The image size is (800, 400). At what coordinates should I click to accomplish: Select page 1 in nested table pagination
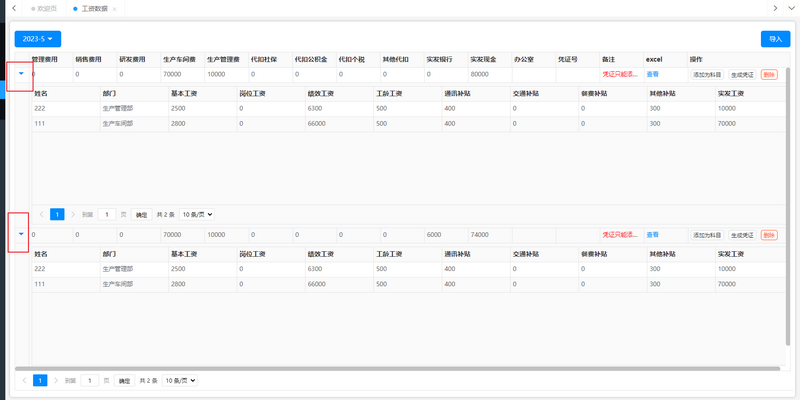pyautogui.click(x=57, y=214)
